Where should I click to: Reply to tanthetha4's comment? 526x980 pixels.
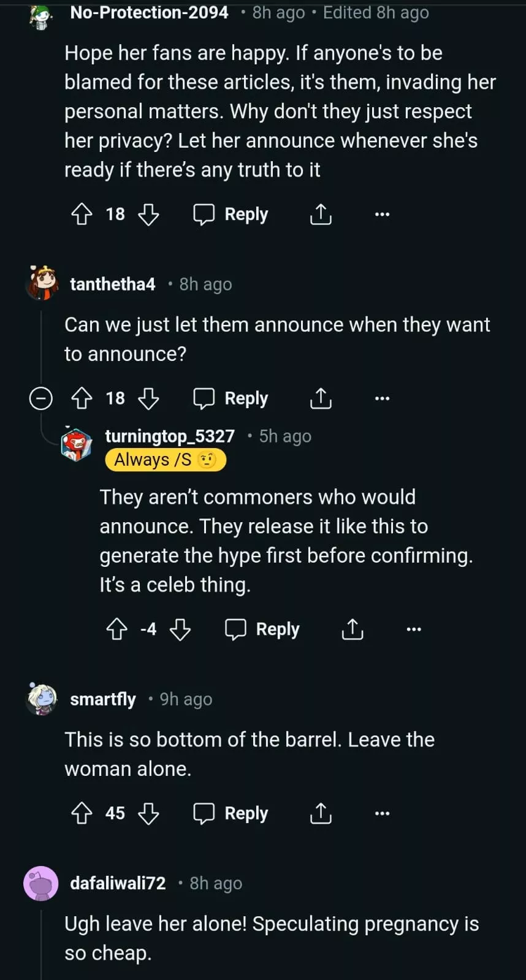pyautogui.click(x=231, y=399)
